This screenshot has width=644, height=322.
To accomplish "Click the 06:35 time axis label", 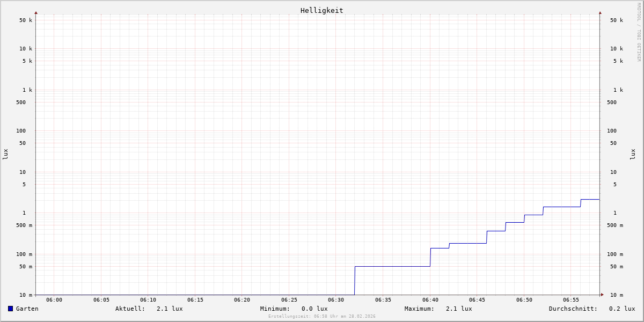I will coord(383,300).
